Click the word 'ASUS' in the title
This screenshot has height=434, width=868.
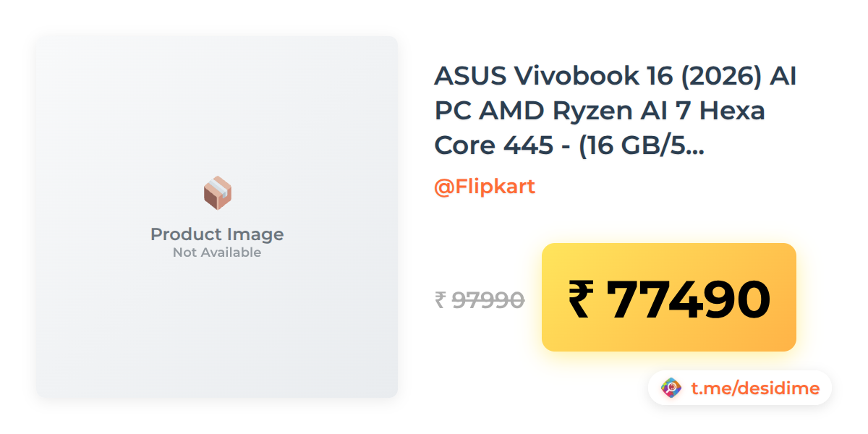(x=469, y=75)
